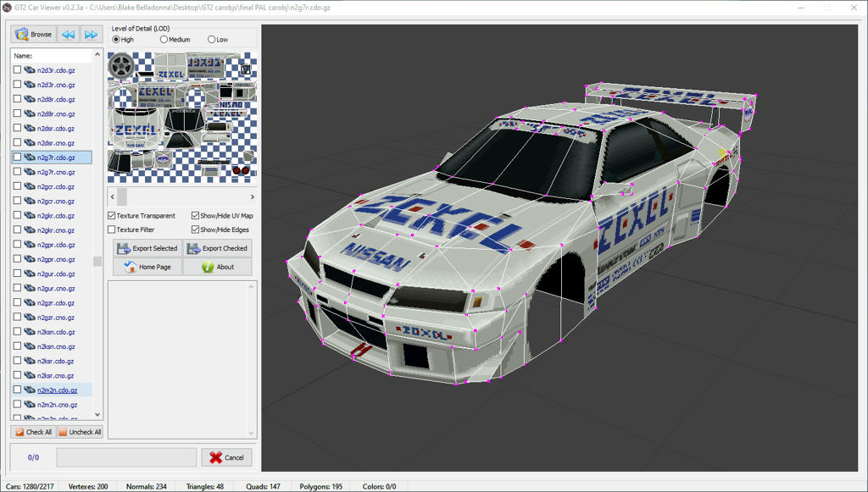Select Low level of detail
This screenshot has width=868, height=492.
click(x=218, y=40)
